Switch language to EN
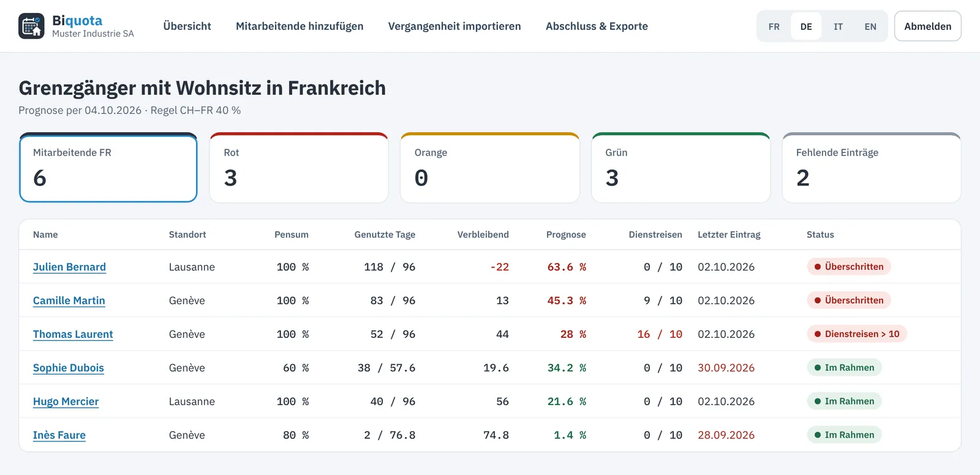Image resolution: width=980 pixels, height=475 pixels. click(x=870, y=26)
